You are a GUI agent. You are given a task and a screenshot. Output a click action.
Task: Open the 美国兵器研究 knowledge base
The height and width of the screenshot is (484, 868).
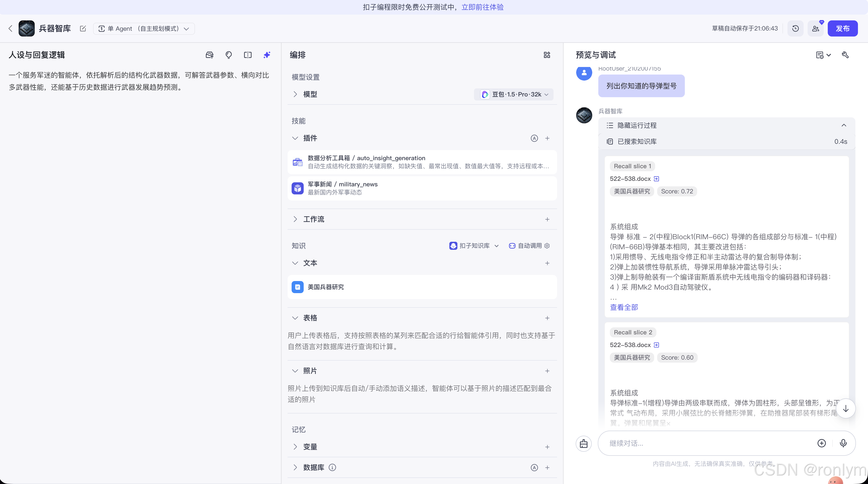(422, 287)
